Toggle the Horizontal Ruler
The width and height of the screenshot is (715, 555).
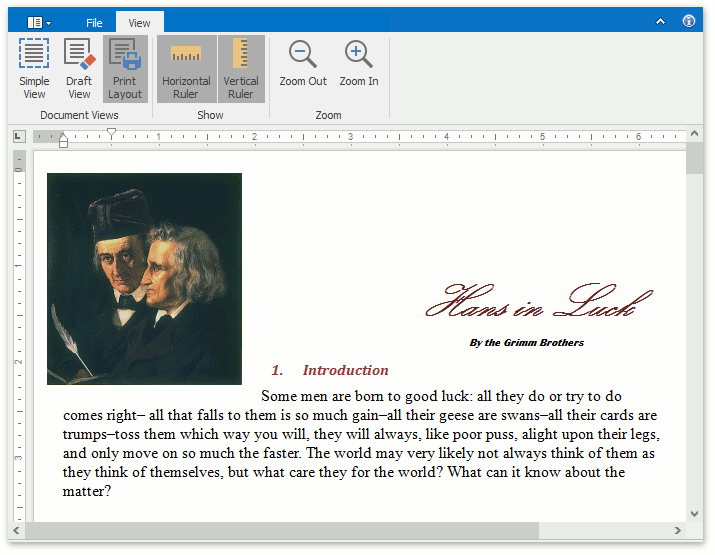pos(186,68)
